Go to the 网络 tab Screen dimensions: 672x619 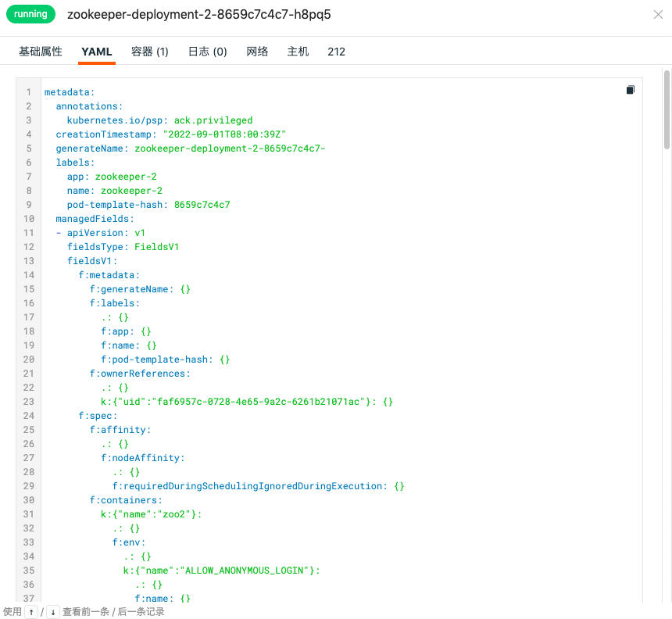pos(258,52)
